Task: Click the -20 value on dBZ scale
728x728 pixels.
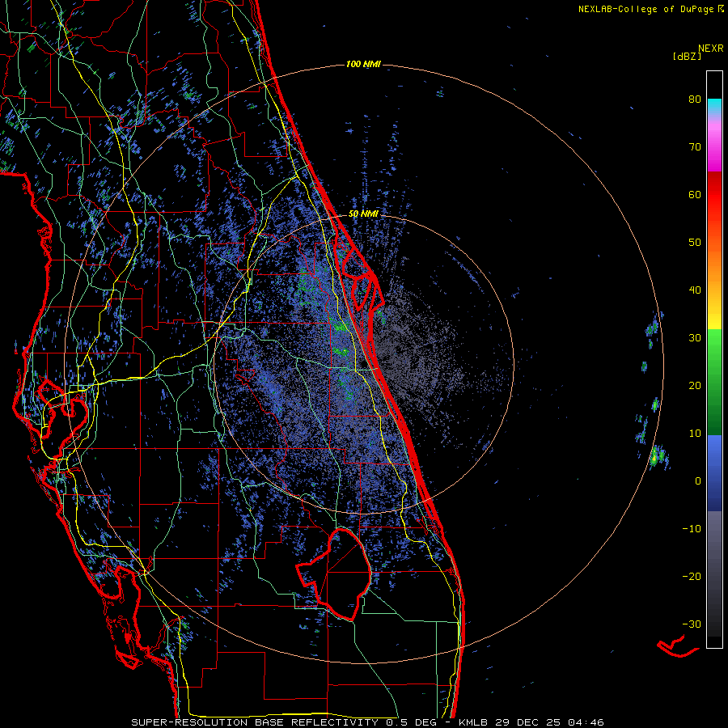Action: click(692, 576)
